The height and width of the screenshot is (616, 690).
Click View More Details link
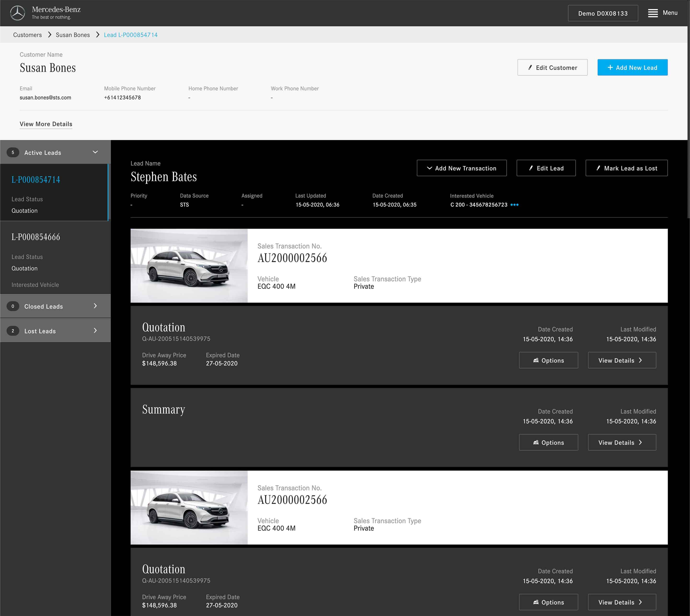46,124
